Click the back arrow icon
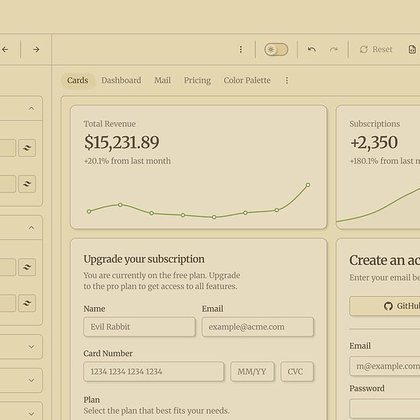The height and width of the screenshot is (420, 420). tap(5, 49)
